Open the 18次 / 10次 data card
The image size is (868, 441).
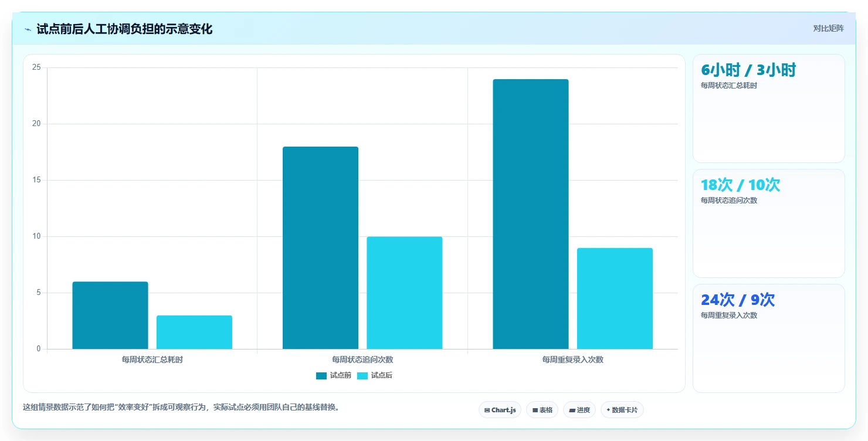(x=769, y=223)
